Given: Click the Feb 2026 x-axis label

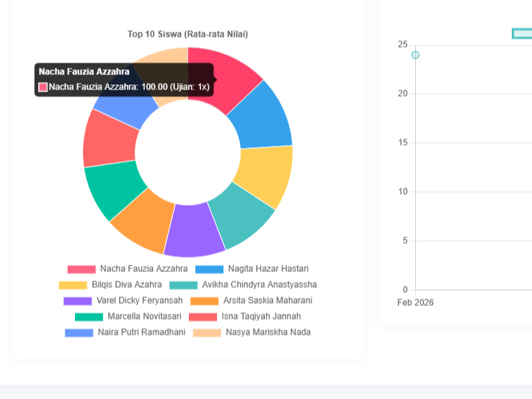Looking at the screenshot, I should pyautogui.click(x=415, y=302).
